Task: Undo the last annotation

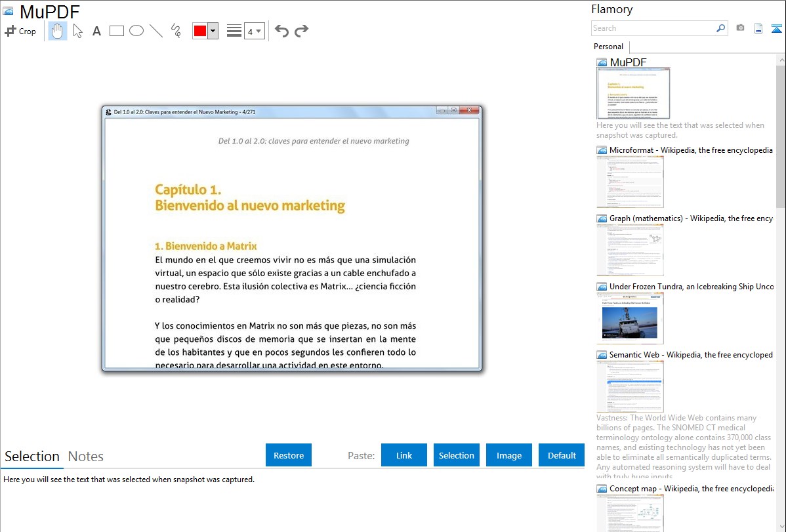Action: point(281,31)
